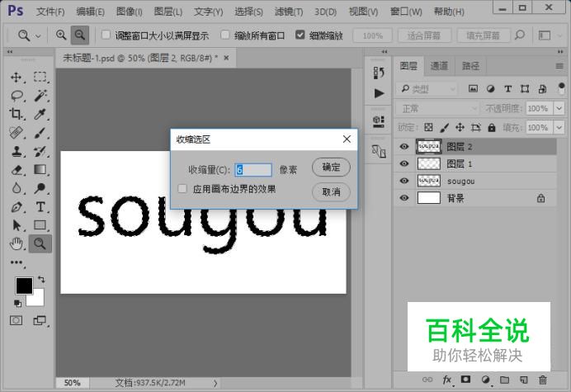The image size is (571, 392).
Task: Select the Brush tool
Action: tap(40, 133)
